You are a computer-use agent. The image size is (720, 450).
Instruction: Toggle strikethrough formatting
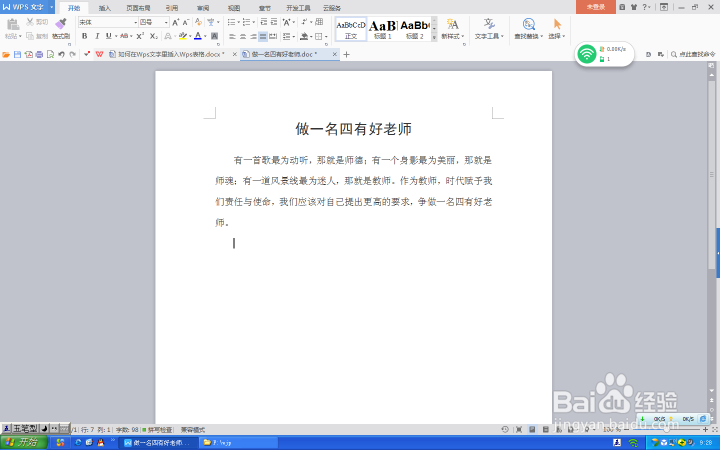(x=124, y=36)
